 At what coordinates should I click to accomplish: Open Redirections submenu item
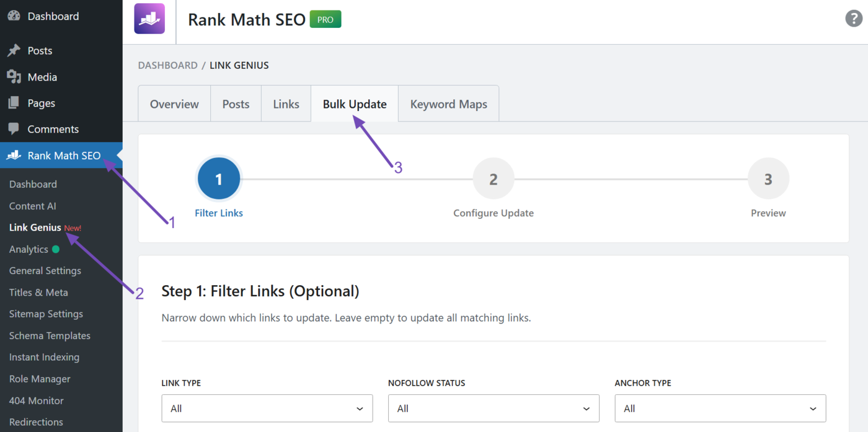pyautogui.click(x=36, y=422)
